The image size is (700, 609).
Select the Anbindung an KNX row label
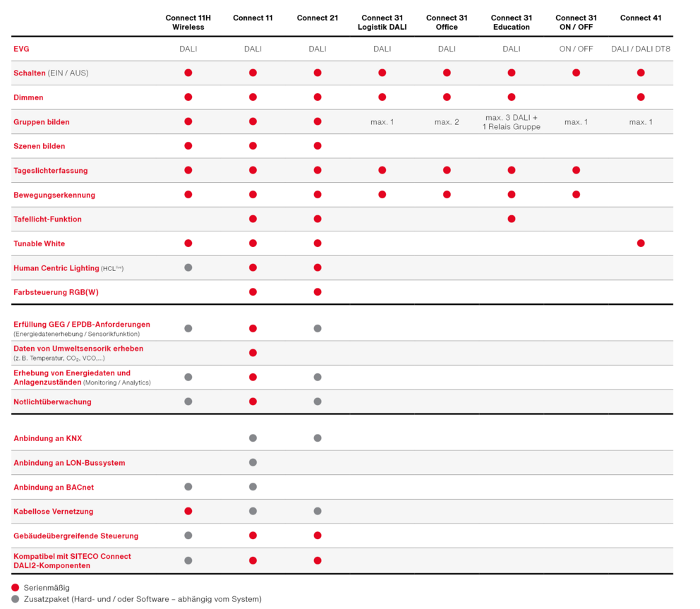(x=47, y=438)
